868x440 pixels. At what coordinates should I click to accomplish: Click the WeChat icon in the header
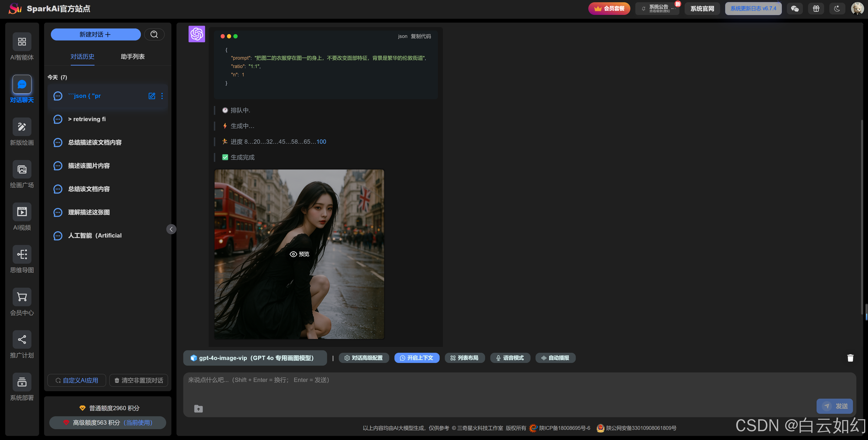[x=795, y=8]
